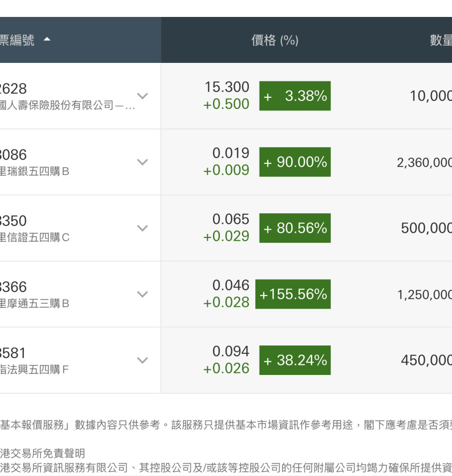Screen dimensions: 452x476
Task: Sort by 數量 column header
Action: [440, 40]
